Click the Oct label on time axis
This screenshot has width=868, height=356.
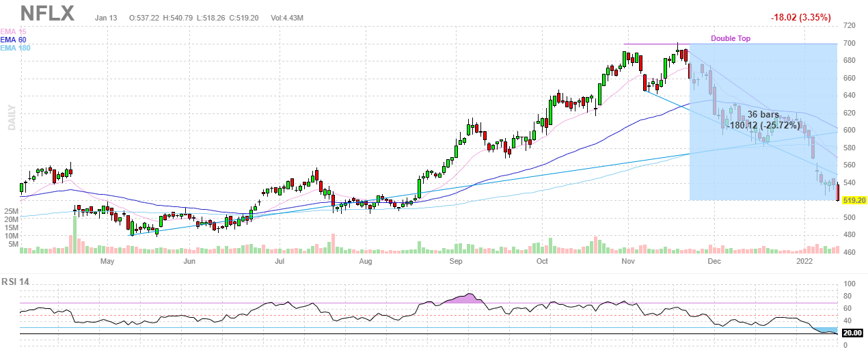pyautogui.click(x=542, y=262)
